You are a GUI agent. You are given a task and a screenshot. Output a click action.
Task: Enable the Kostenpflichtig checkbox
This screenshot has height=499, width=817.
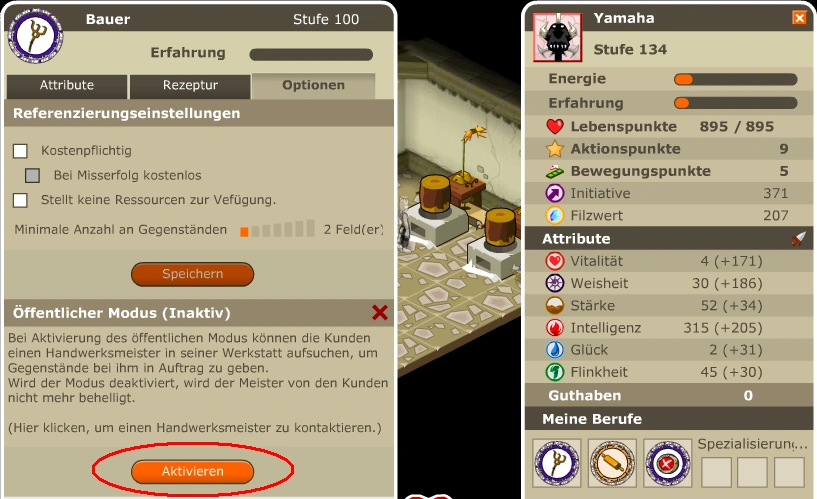pyautogui.click(x=20, y=151)
